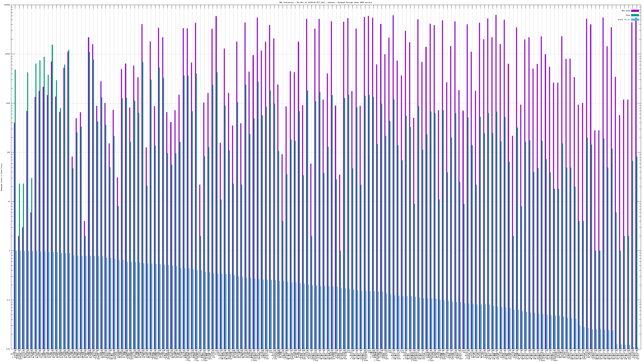Click the 0.1 y-axis tick label
Viewport: 644px width, 362px height.
click(x=9, y=300)
